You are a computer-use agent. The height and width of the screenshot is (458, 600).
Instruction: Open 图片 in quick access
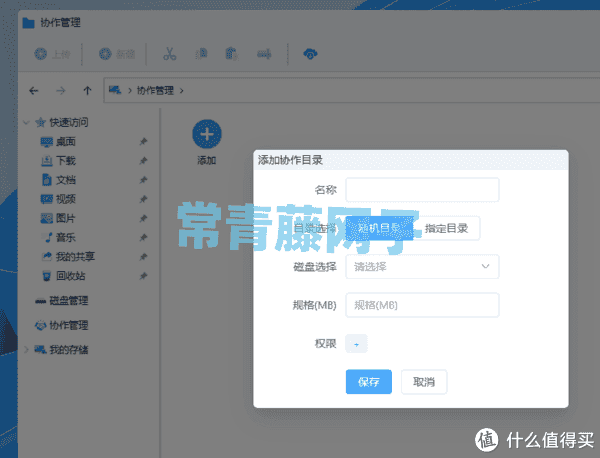click(58, 218)
